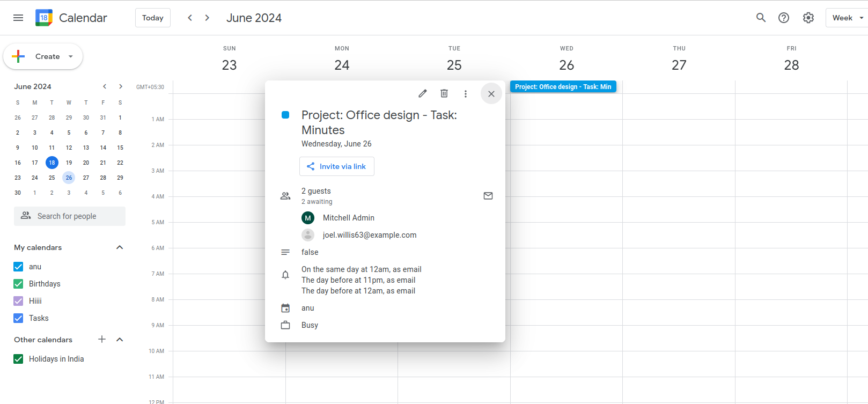The image size is (868, 404).
Task: Click the pencil edit event icon
Action: [423, 93]
